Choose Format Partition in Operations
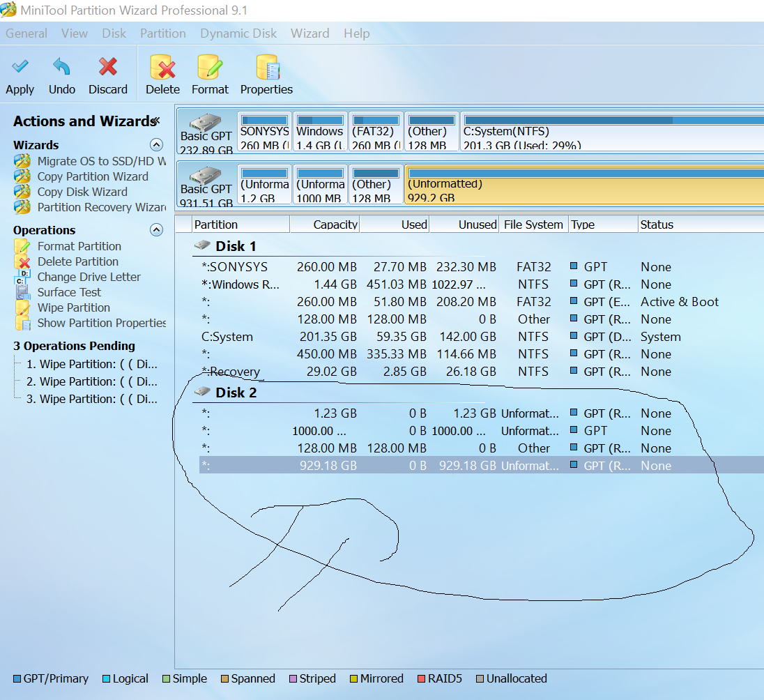Viewport: 764px width, 700px height. click(68, 246)
